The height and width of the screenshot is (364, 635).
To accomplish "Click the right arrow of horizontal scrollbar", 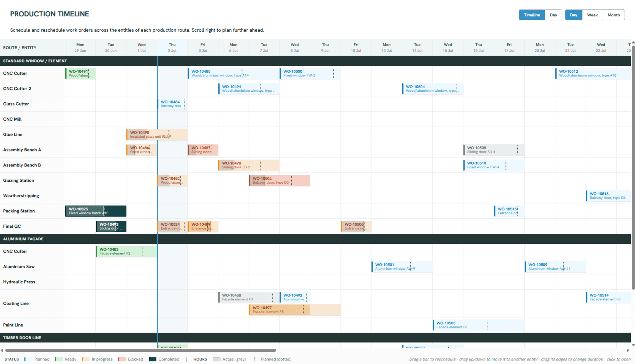I will pyautogui.click(x=628, y=350).
